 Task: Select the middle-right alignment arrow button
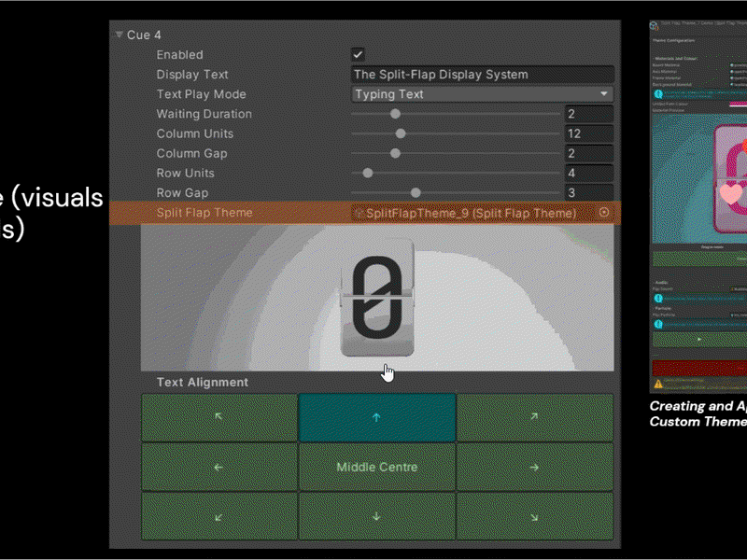534,468
